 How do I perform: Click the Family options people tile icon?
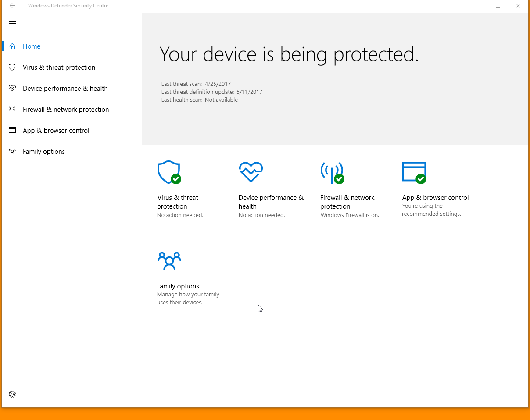click(169, 261)
